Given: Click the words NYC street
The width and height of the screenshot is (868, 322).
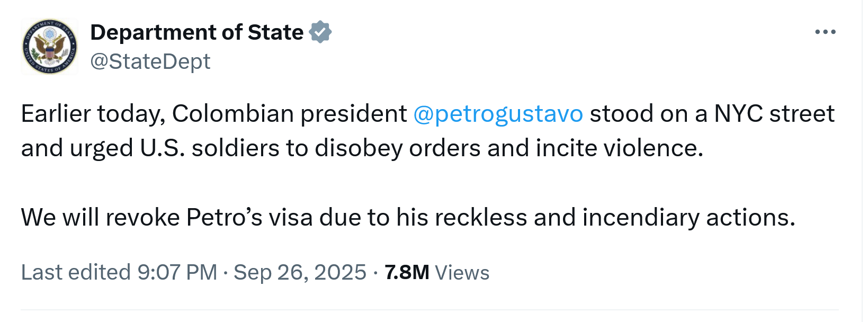Looking at the screenshot, I should [774, 114].
